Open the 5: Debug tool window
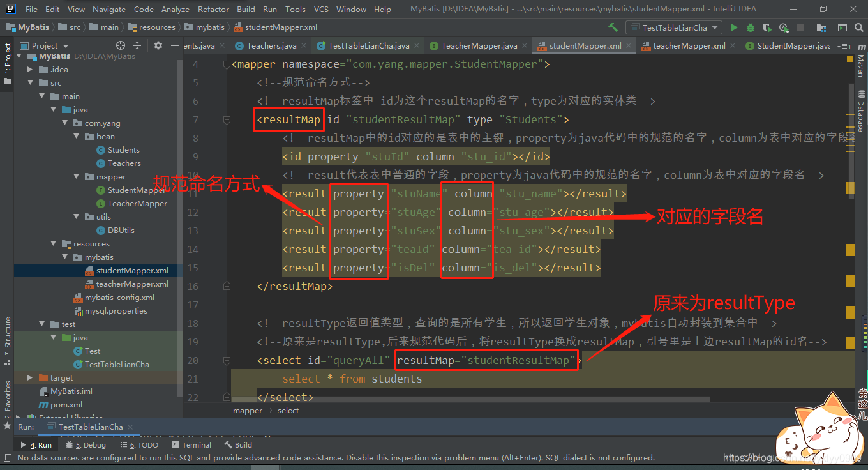Screen dimensions: 868x470 point(86,445)
